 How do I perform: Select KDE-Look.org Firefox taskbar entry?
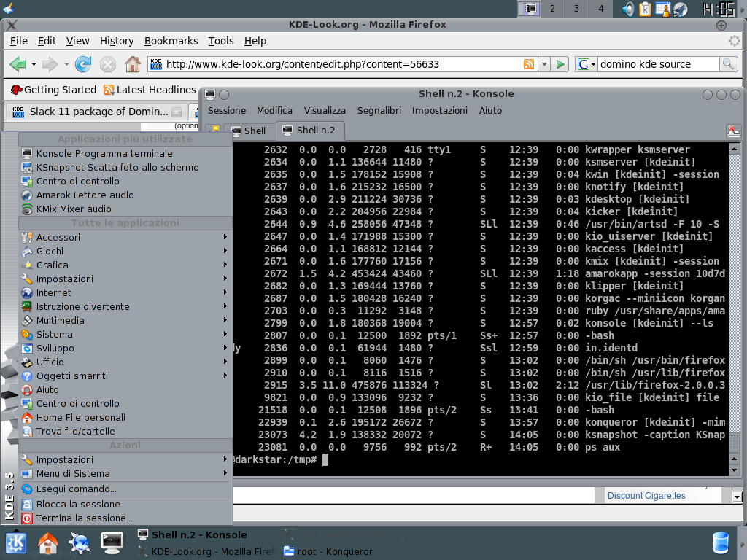pos(208,551)
